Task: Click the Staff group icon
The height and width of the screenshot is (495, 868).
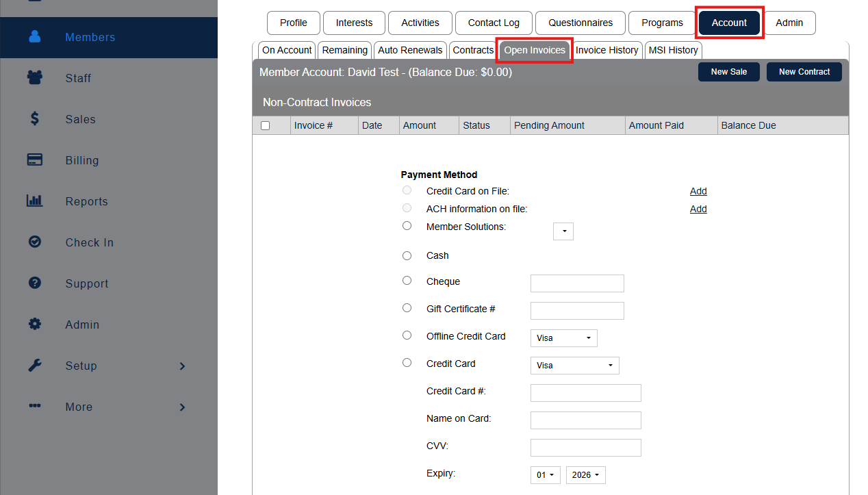Action: click(x=35, y=78)
